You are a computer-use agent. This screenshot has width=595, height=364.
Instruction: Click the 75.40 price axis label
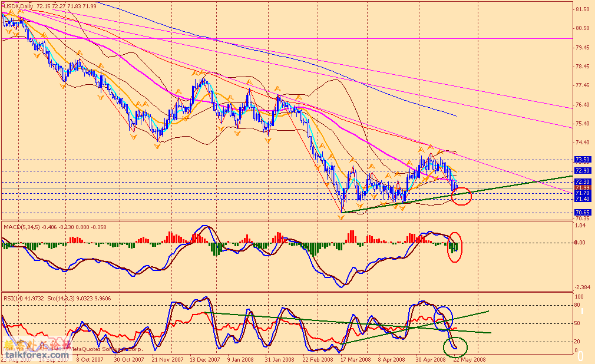pos(583,124)
